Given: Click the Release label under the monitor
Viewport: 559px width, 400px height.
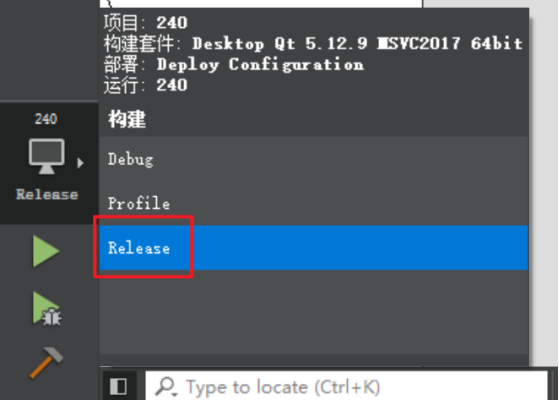Looking at the screenshot, I should pos(47,195).
